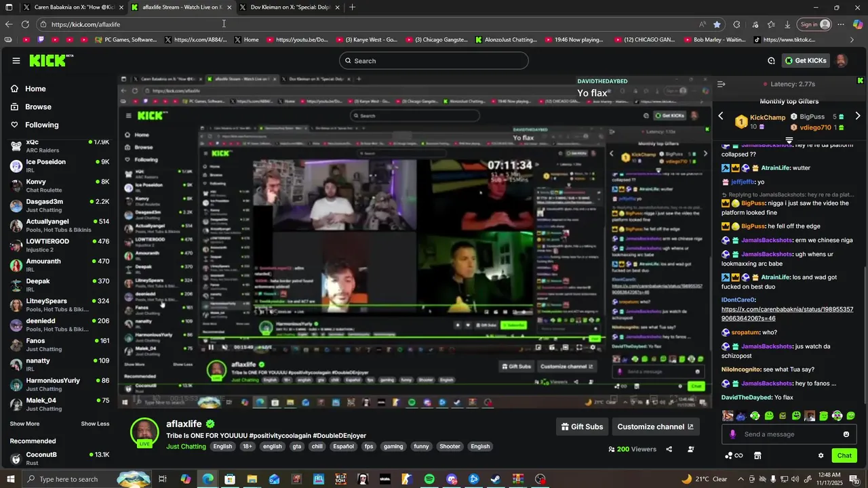Collapse the chat panel icon
Screen dimensions: 868x488
coord(721,84)
